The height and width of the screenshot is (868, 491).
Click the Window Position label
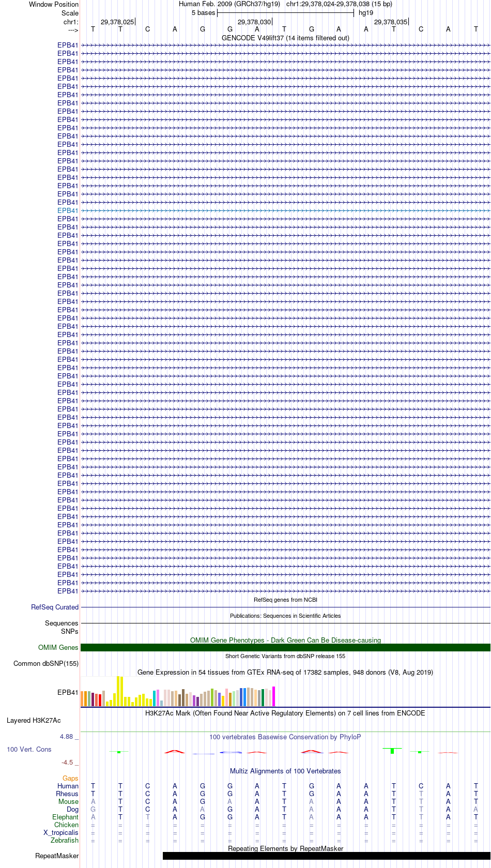tap(54, 4)
